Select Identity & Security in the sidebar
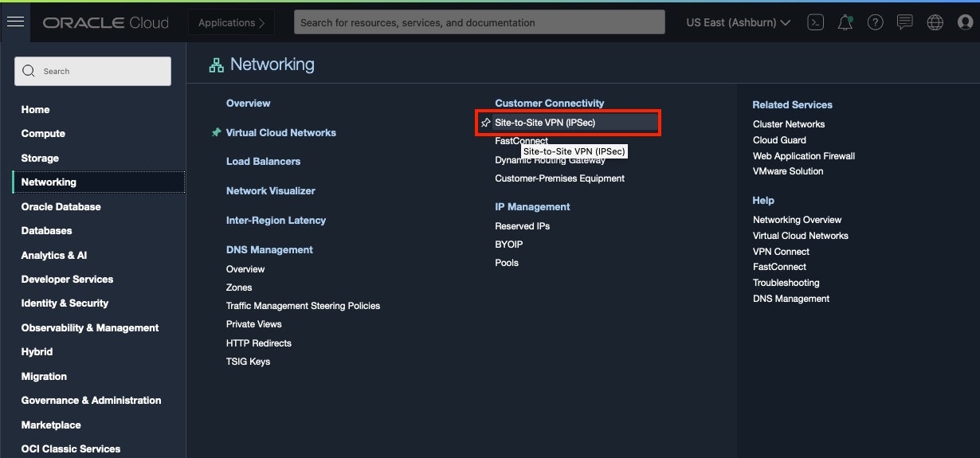 point(65,303)
